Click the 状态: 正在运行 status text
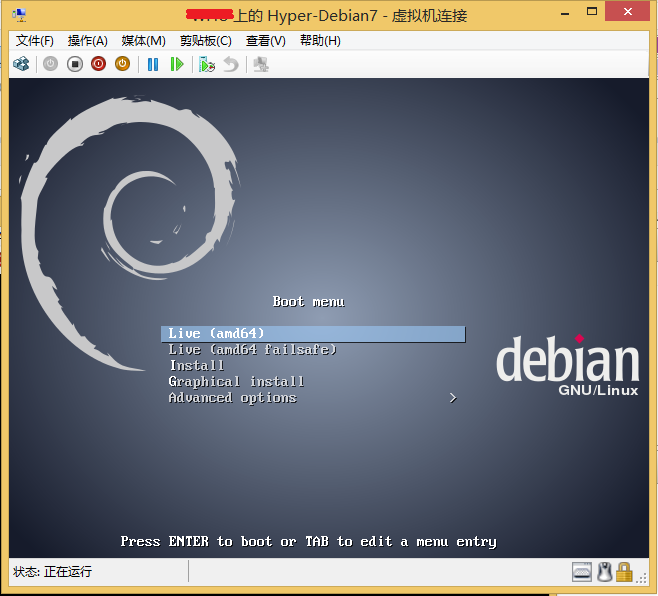The height and width of the screenshot is (596, 658). pyautogui.click(x=52, y=572)
